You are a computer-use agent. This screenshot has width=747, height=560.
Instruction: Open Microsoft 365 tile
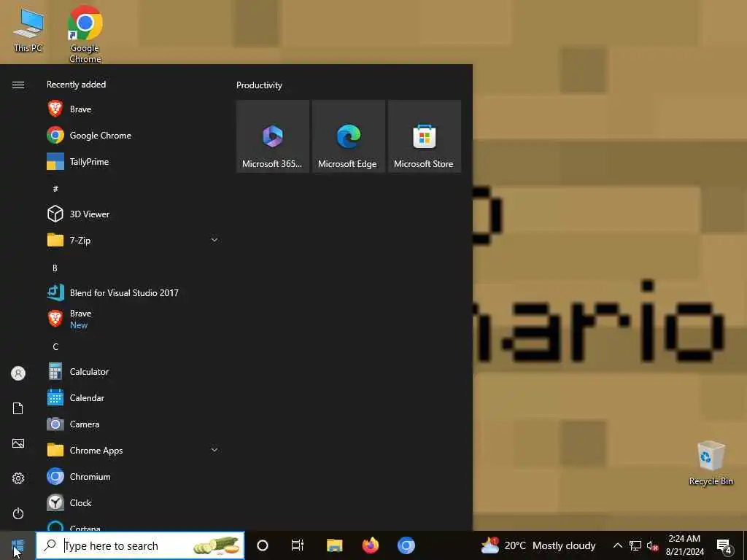[x=273, y=136]
